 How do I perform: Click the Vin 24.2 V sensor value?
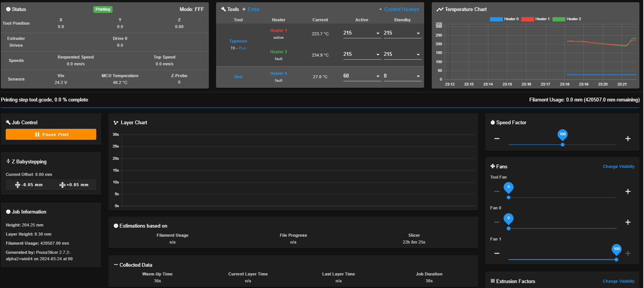point(61,82)
